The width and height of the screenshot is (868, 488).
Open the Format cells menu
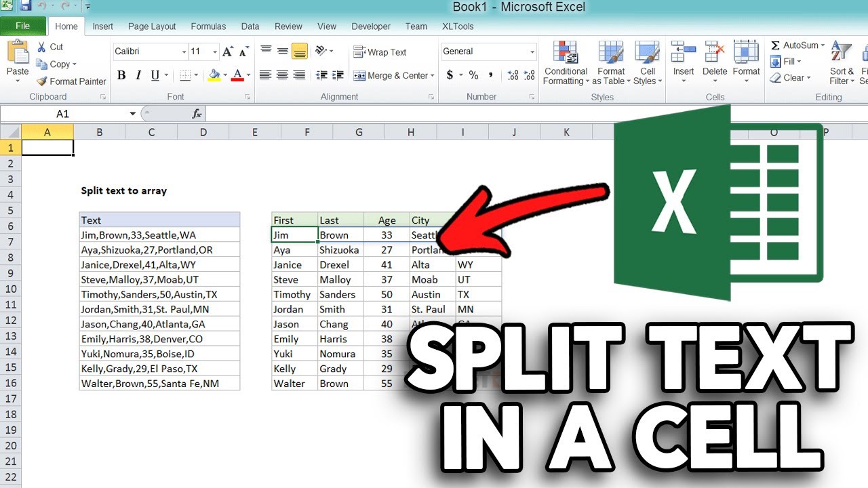pyautogui.click(x=746, y=62)
